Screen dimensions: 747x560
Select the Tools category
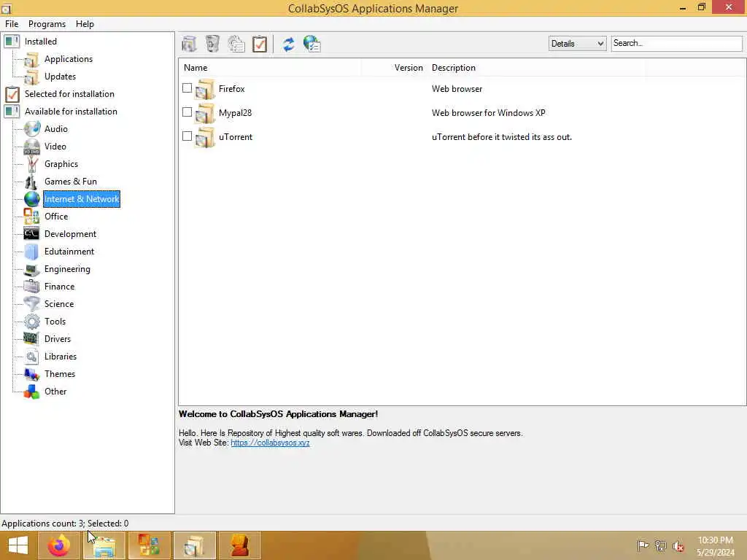55,322
